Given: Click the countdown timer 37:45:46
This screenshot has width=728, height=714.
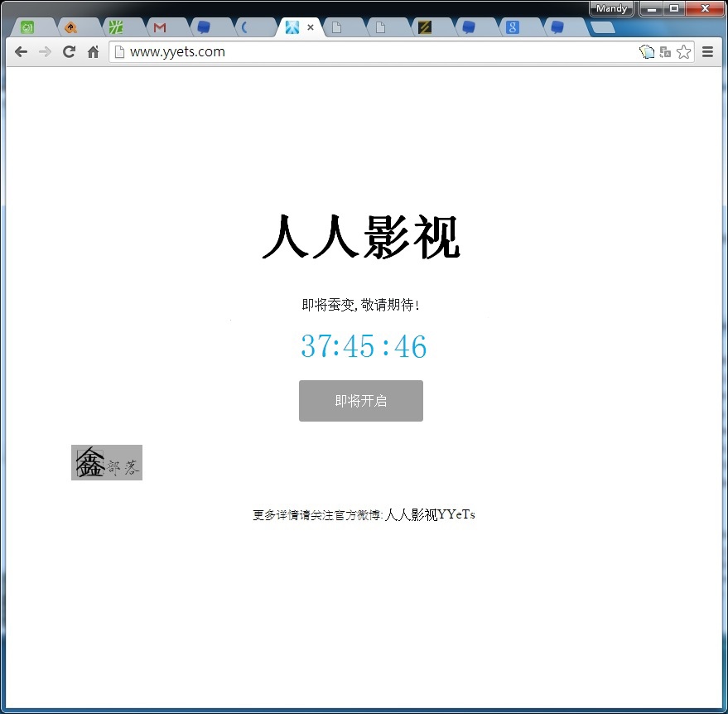Looking at the screenshot, I should pyautogui.click(x=364, y=346).
